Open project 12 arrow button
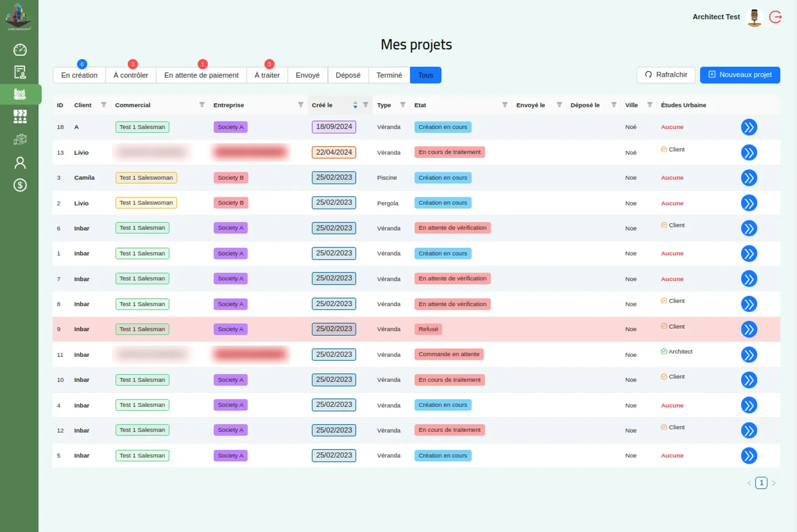Image resolution: width=797 pixels, height=532 pixels. coord(749,430)
